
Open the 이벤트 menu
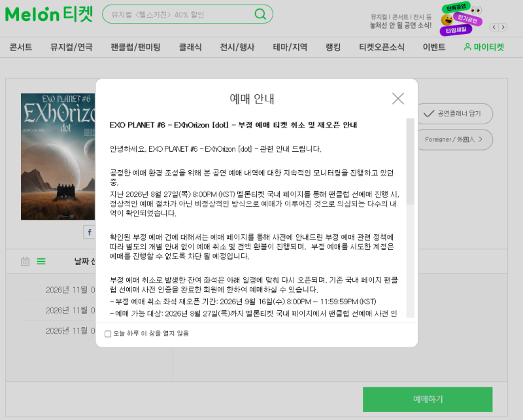(x=434, y=47)
